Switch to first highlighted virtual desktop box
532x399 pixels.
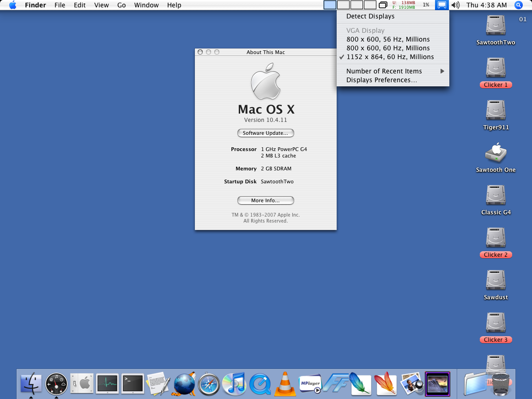(x=330, y=5)
